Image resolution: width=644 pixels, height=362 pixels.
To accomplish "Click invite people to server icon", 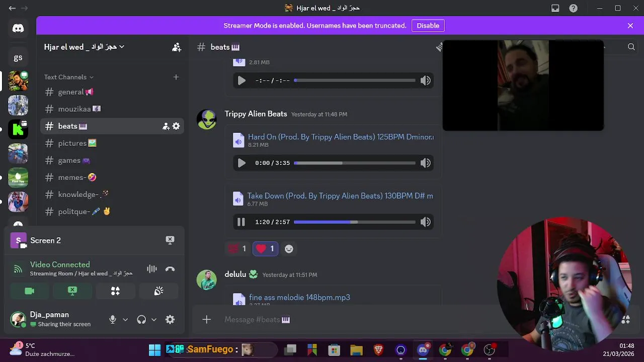I will click(177, 47).
